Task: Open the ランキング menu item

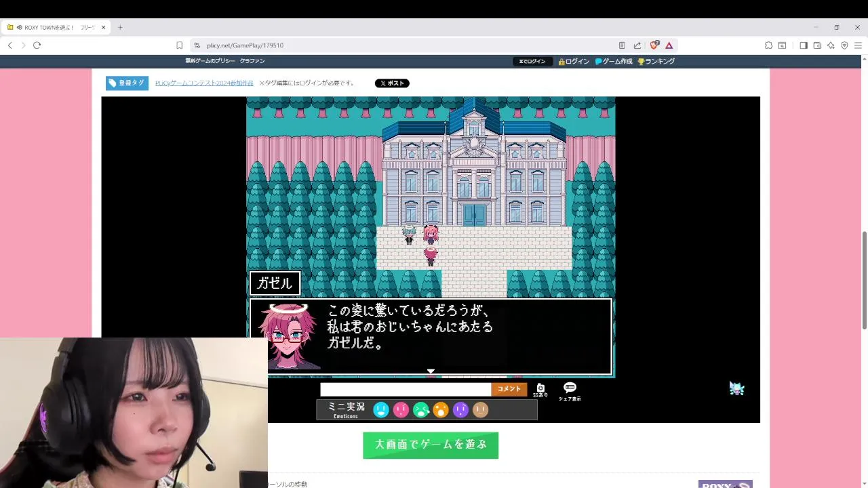Action: [x=656, y=61]
